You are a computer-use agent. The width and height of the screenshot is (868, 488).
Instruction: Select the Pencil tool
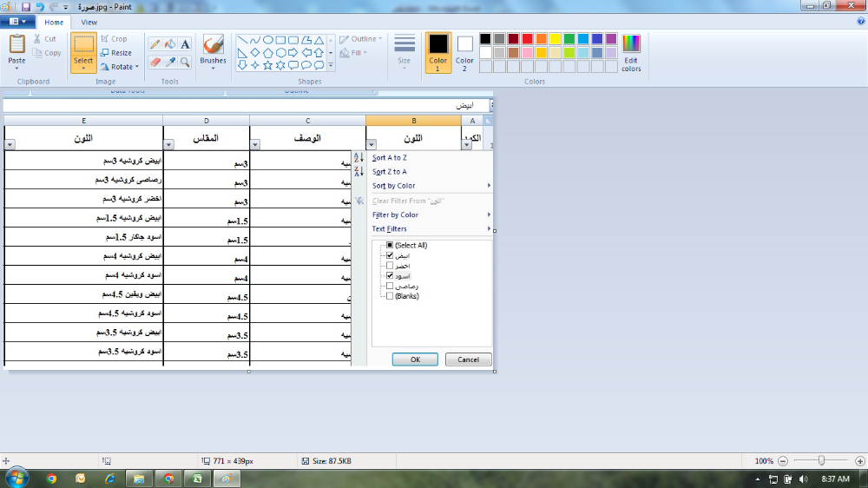coord(155,43)
